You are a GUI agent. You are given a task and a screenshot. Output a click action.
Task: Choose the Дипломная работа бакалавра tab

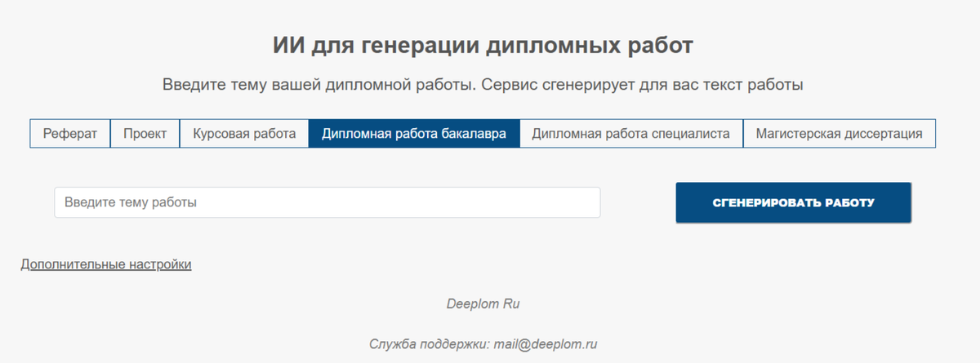(414, 134)
